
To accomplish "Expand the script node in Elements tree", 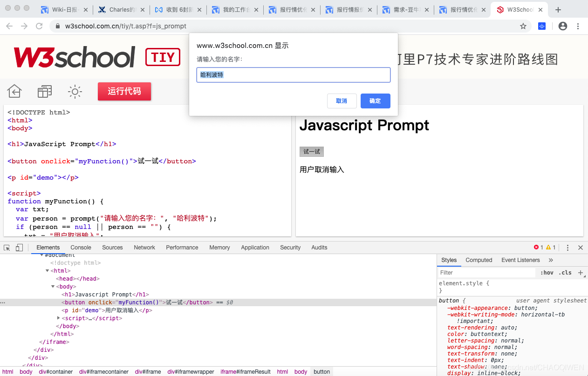I will pos(59,318).
